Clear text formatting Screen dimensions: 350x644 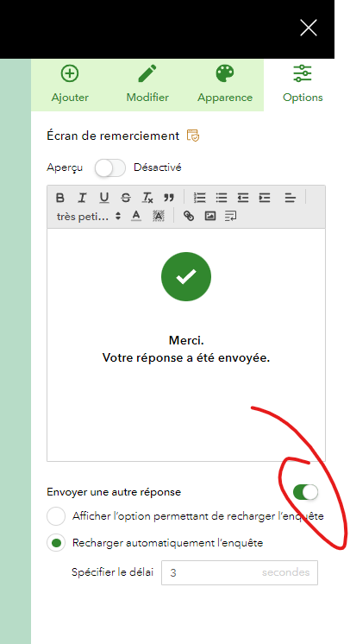coord(147,198)
